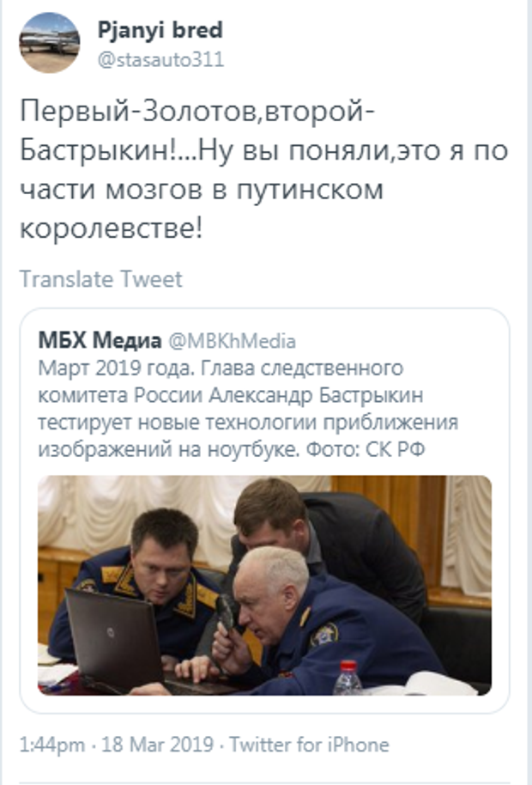Click the Translate Tweet link
Image resolution: width=532 pixels, height=785 pixels.
point(101,279)
